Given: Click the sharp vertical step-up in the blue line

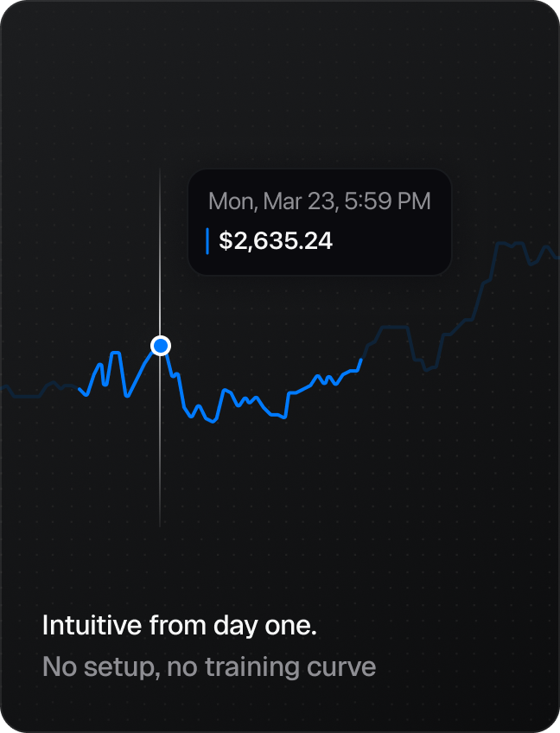Looking at the screenshot, I should click(287, 405).
